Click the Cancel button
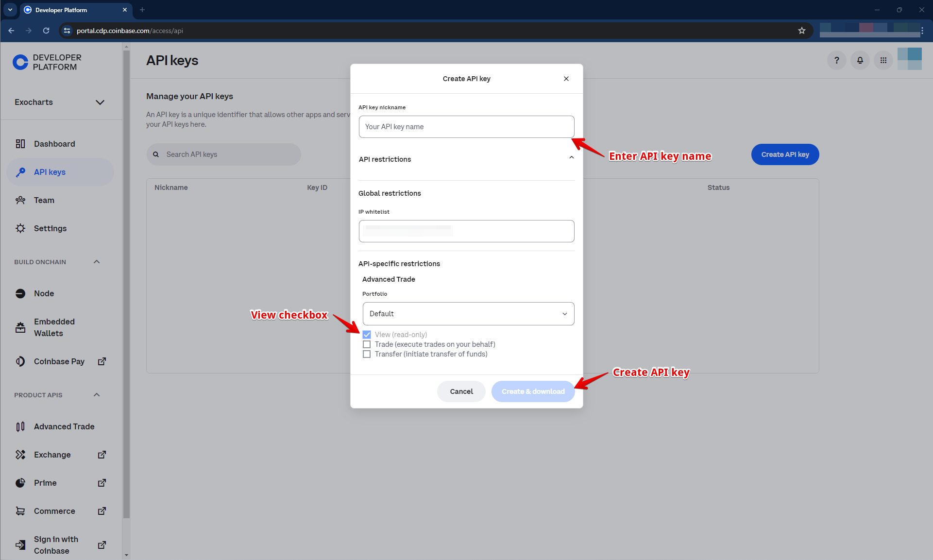Image resolution: width=933 pixels, height=560 pixels. (461, 391)
